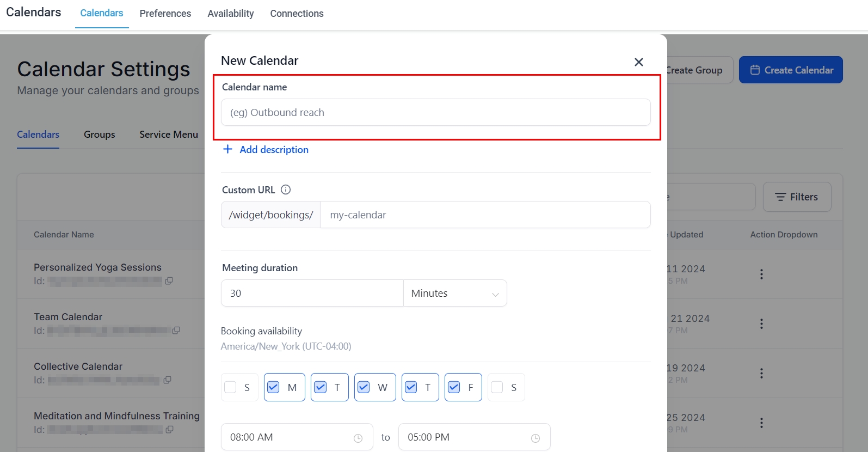The height and width of the screenshot is (452, 868).
Task: Close the New Calendar dialog
Action: (639, 62)
